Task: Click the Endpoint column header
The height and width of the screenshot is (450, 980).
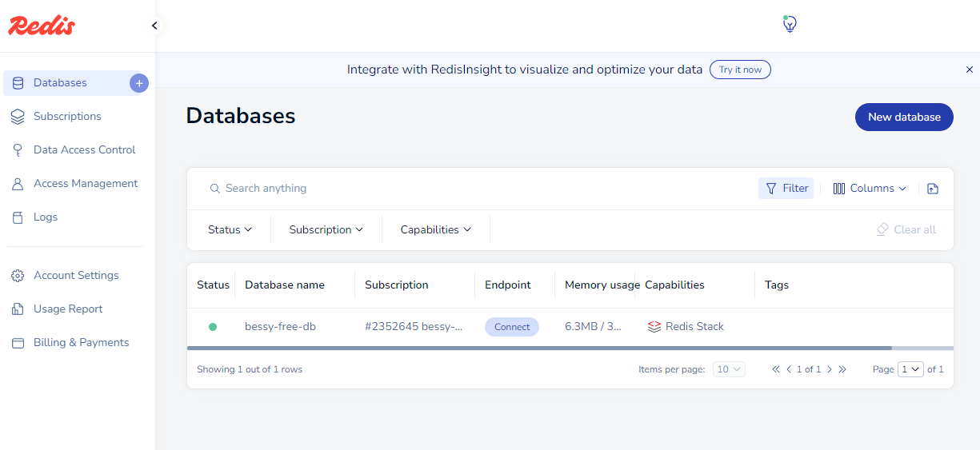Action: point(508,285)
